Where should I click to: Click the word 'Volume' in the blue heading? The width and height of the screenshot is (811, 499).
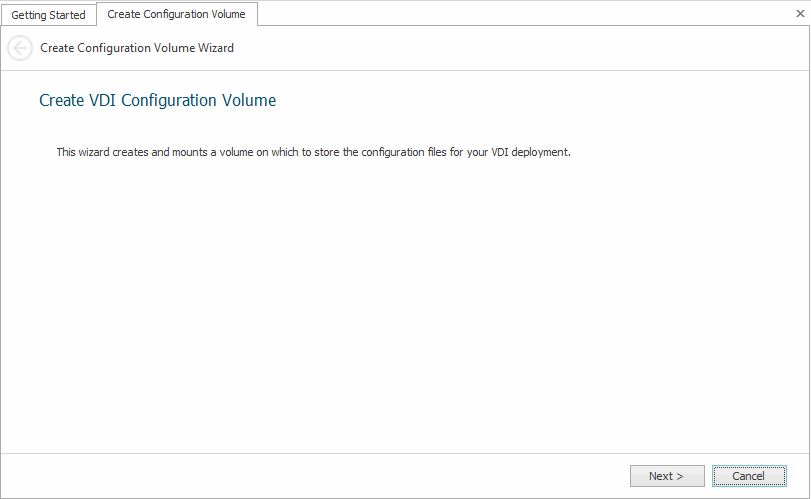[x=250, y=100]
